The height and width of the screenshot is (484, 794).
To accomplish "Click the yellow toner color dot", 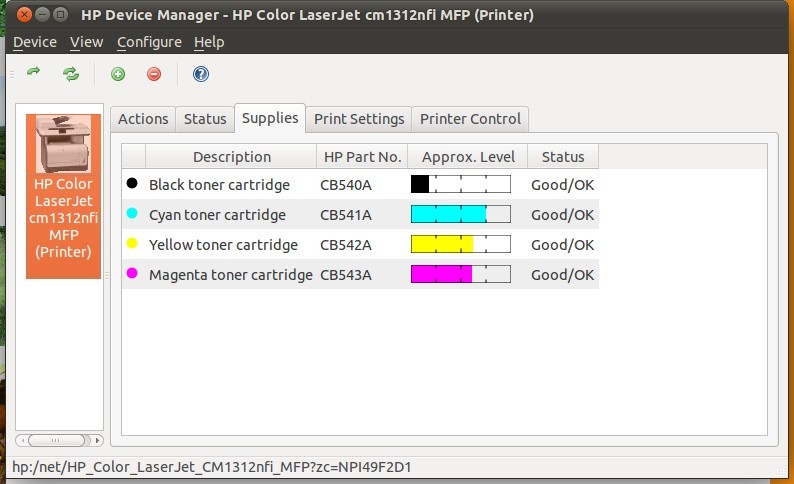I will click(x=132, y=243).
